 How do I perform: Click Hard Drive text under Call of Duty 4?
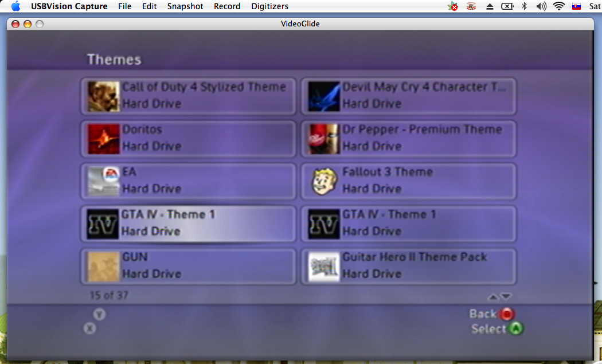(152, 104)
